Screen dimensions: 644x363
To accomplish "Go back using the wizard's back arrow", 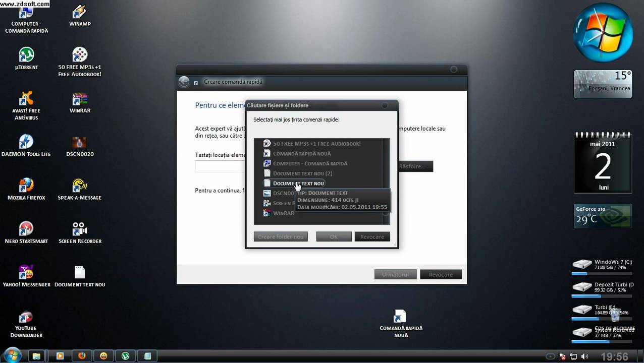I will coord(184,82).
